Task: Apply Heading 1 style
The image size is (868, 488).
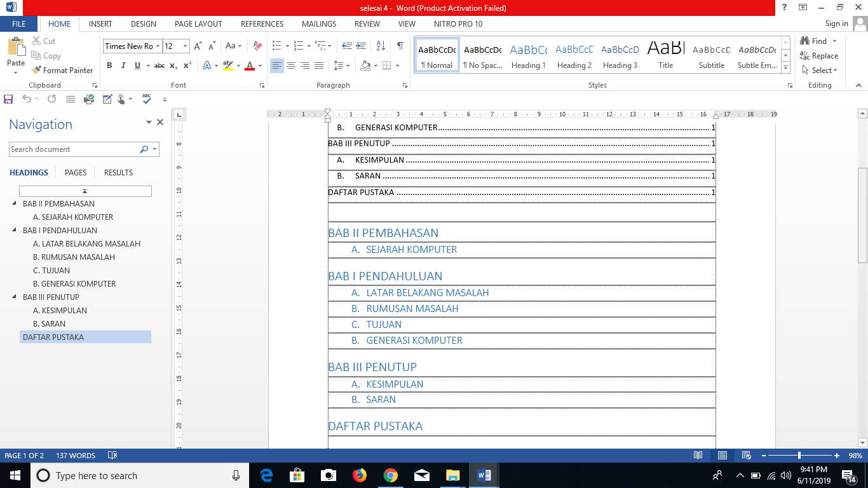Action: 529,55
